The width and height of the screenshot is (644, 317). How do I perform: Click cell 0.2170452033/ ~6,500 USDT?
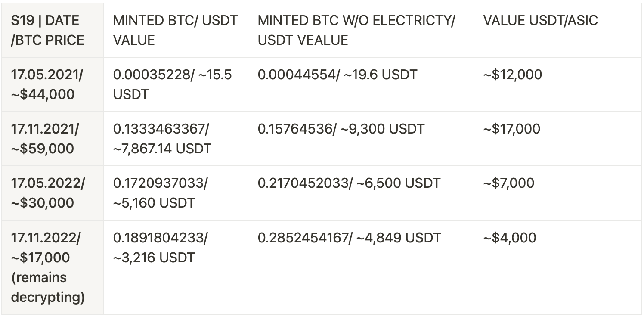(x=361, y=193)
